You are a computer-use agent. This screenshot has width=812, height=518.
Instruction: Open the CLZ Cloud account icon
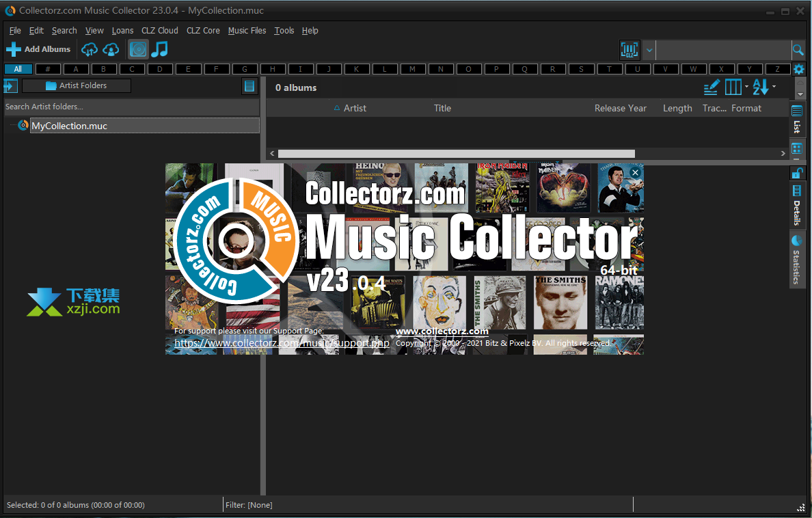111,49
